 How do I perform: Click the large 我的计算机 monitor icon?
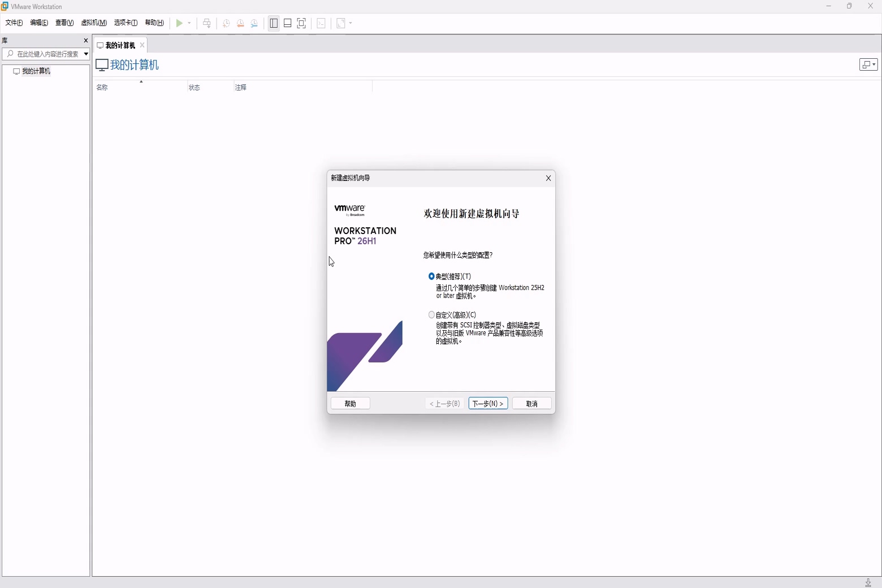[102, 65]
